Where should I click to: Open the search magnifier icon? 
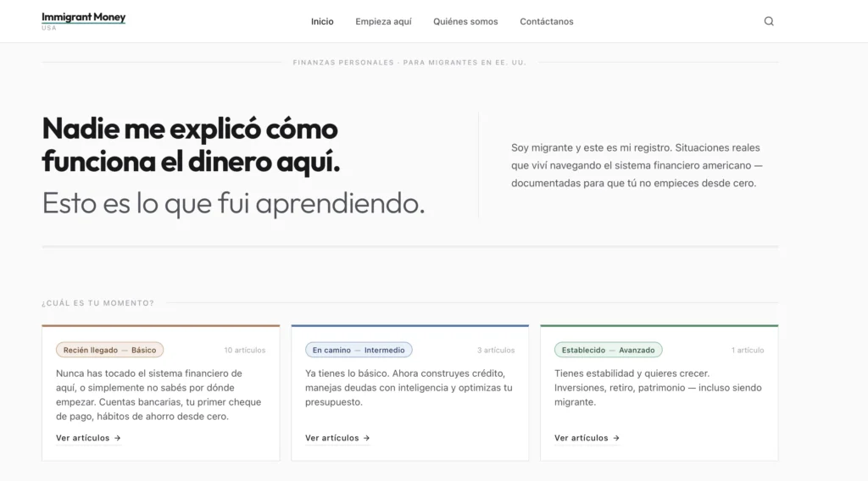(x=768, y=21)
